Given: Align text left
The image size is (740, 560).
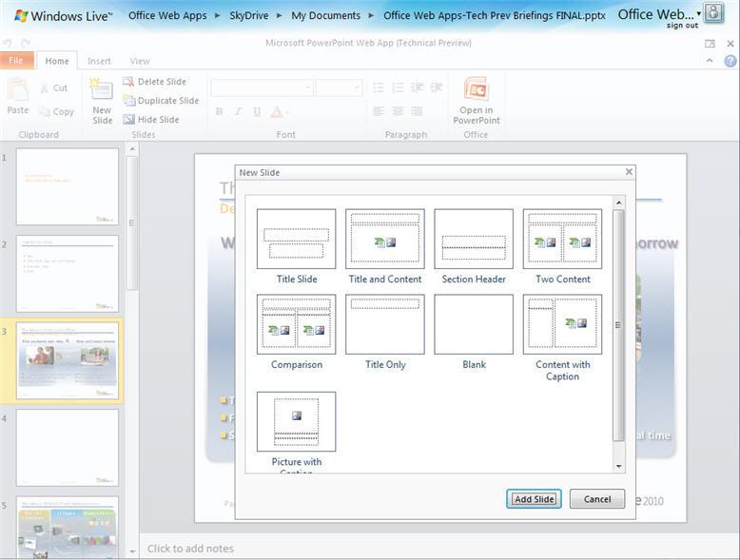Looking at the screenshot, I should [x=379, y=111].
